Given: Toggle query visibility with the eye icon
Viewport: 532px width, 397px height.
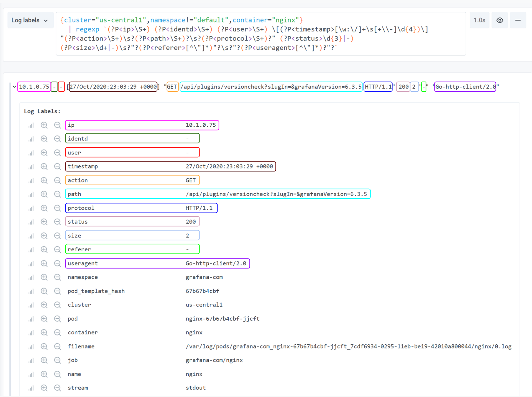Looking at the screenshot, I should point(499,20).
